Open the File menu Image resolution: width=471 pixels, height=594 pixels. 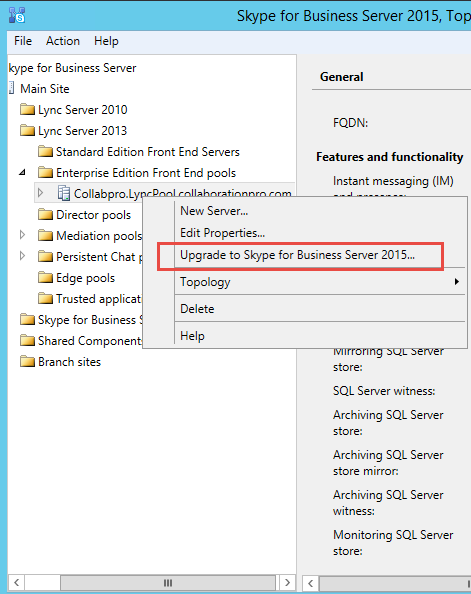(23, 41)
